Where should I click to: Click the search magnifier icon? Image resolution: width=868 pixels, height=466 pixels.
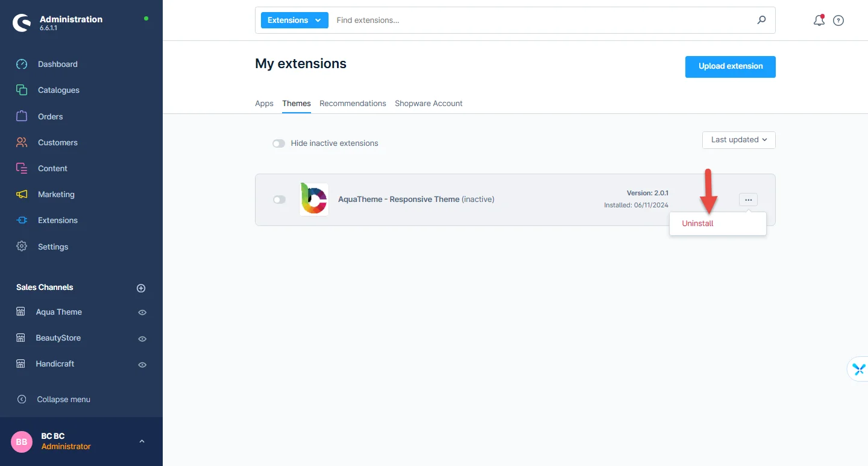coord(761,20)
